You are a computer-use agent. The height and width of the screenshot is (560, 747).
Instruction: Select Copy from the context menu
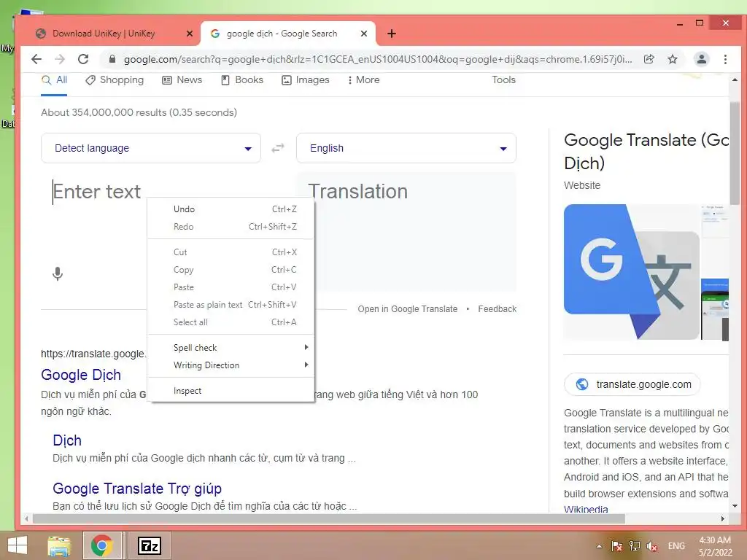click(x=231, y=270)
